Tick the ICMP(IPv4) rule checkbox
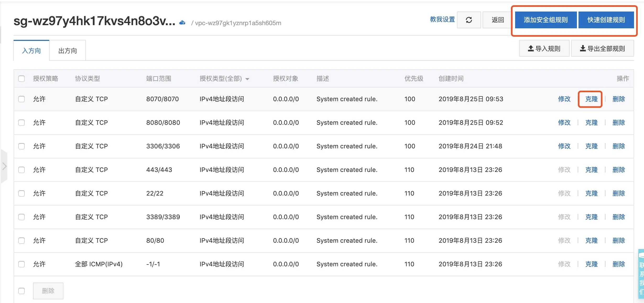 point(21,264)
